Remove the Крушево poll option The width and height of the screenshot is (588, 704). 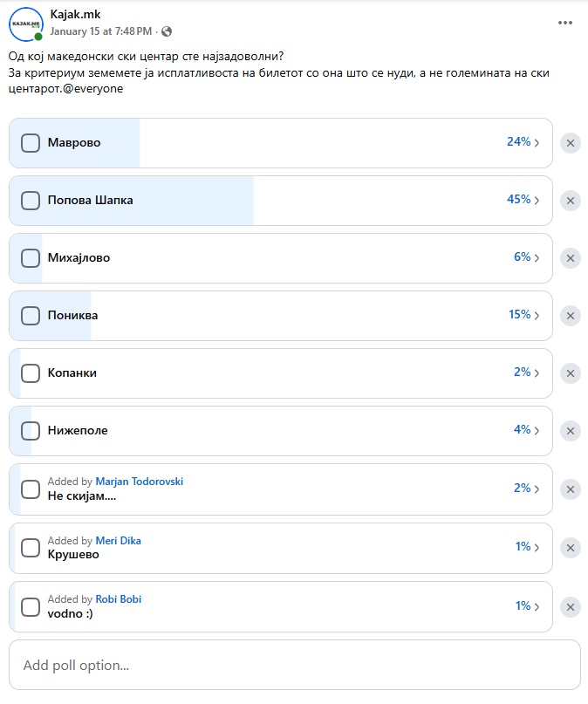571,548
